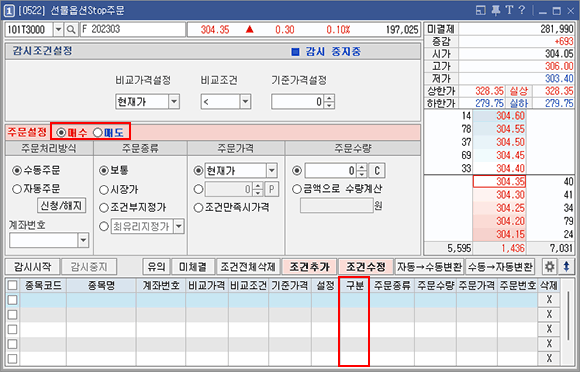Screen dimensions: 580x372
Task: Click the blue up-down arrow icon
Action: (566, 266)
